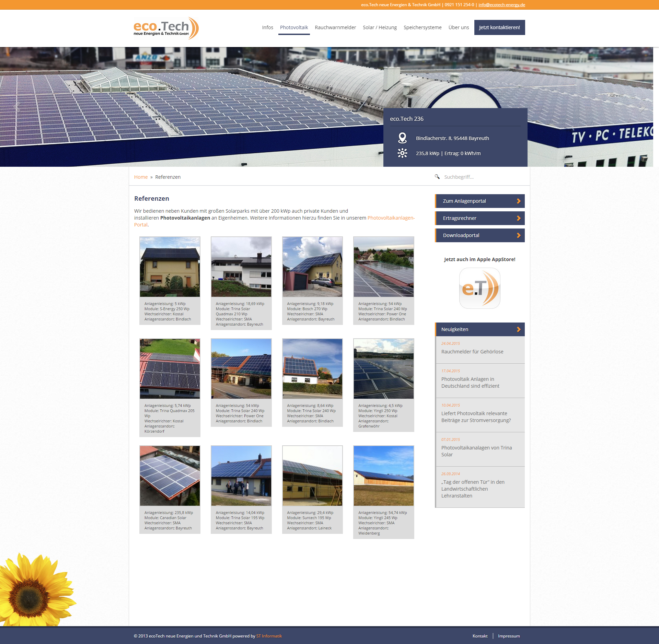
Task: Open the 235,8 kWp Canadian Solar thumbnail
Action: click(x=170, y=476)
